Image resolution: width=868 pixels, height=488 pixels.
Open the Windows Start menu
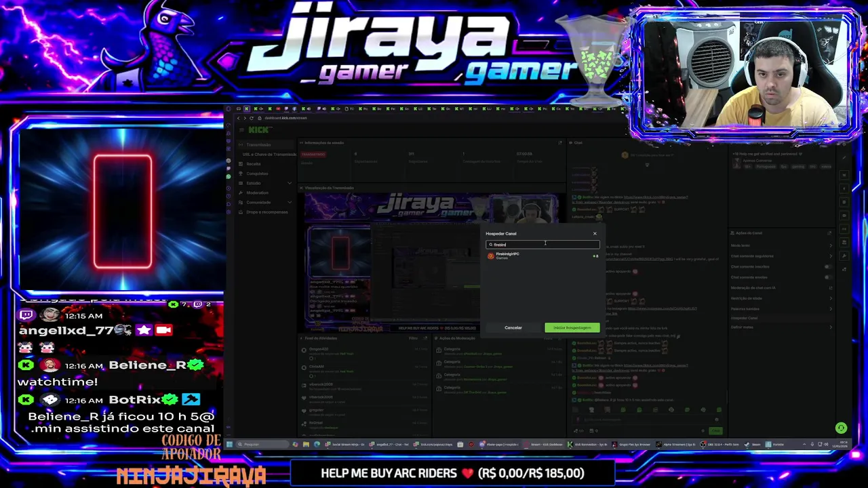point(230,445)
